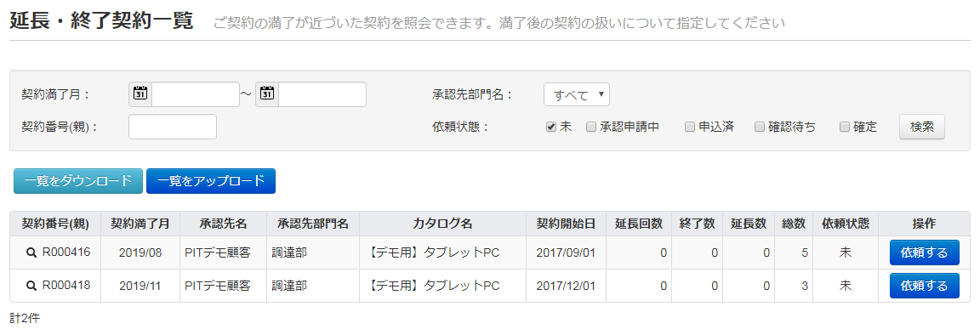
Task: Click the 検索 search button
Action: pos(922,127)
